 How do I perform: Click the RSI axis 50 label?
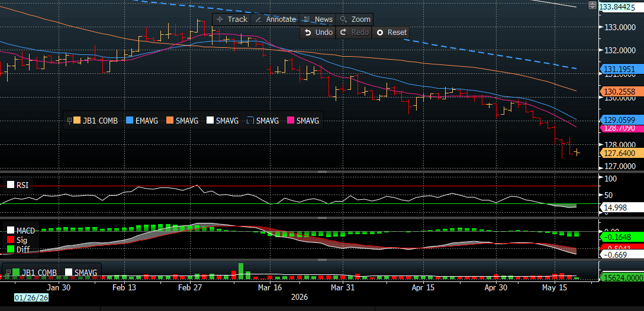point(610,195)
